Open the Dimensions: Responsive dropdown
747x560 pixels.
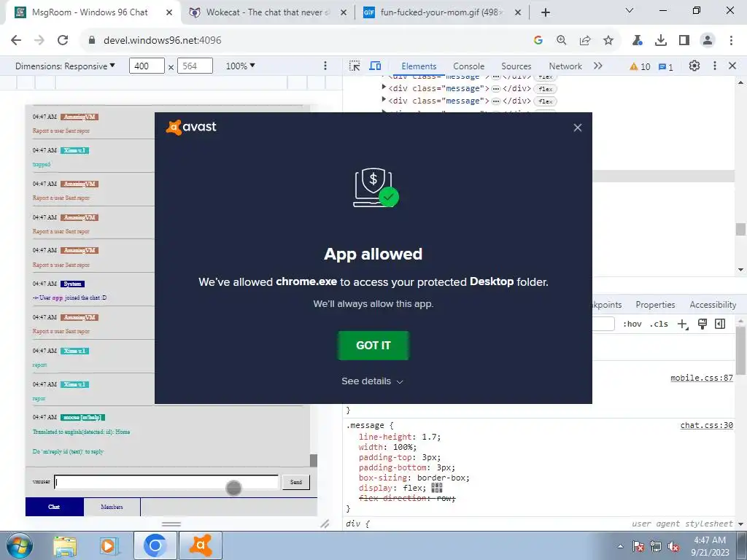point(65,66)
